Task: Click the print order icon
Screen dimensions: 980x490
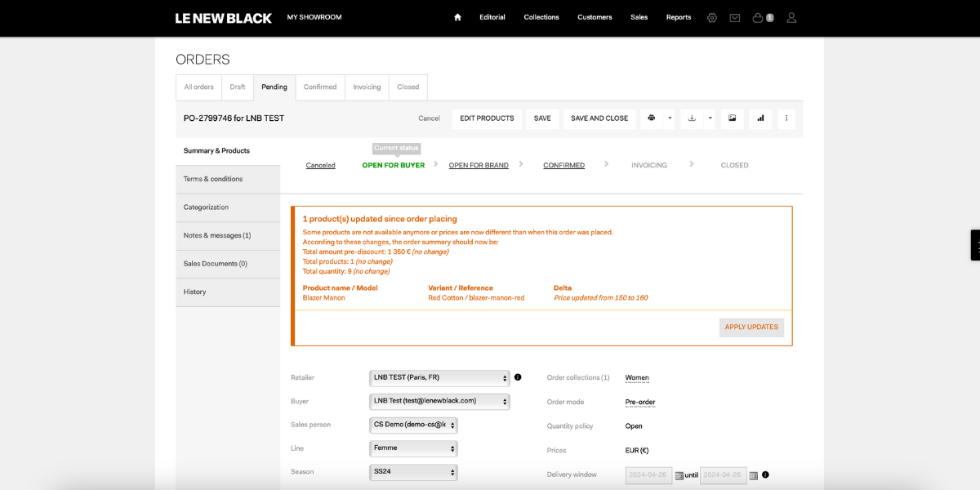Action: click(652, 118)
